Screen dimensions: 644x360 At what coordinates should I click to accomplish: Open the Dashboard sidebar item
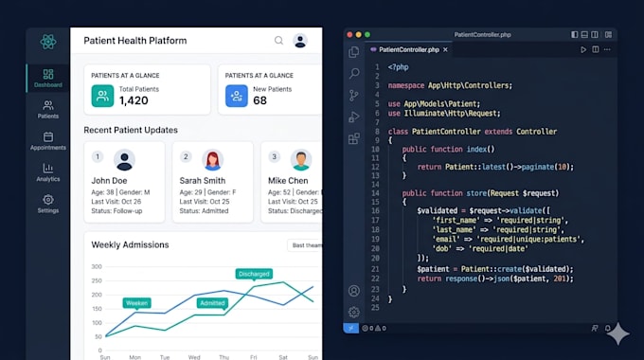(x=48, y=78)
